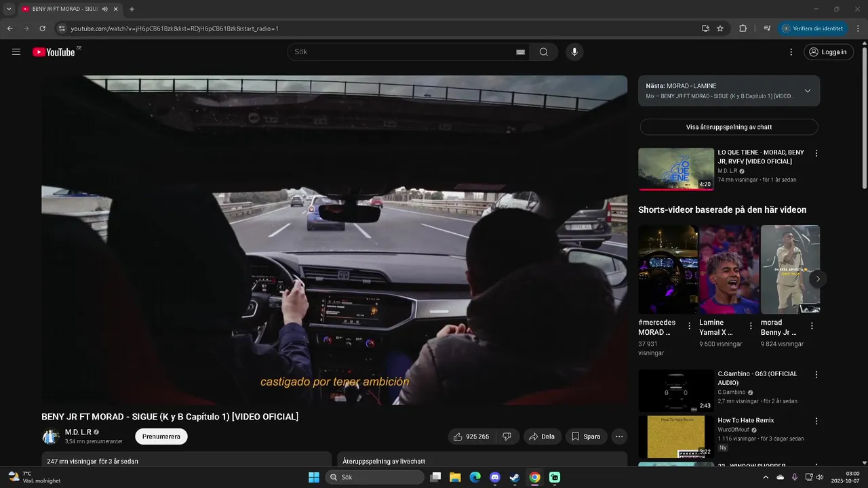868x488 pixels.
Task: Click 'Återuppspelning av livechatt' text
Action: pyautogui.click(x=384, y=462)
